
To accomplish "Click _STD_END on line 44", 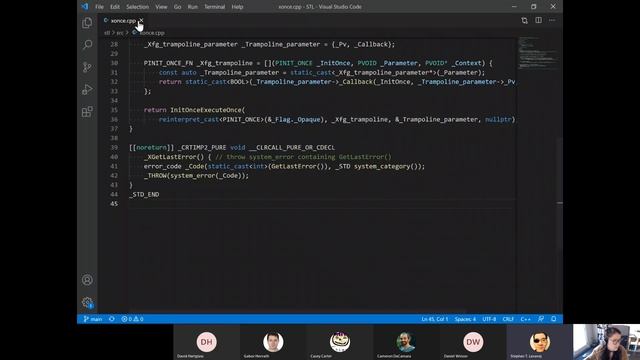I will 144,194.
